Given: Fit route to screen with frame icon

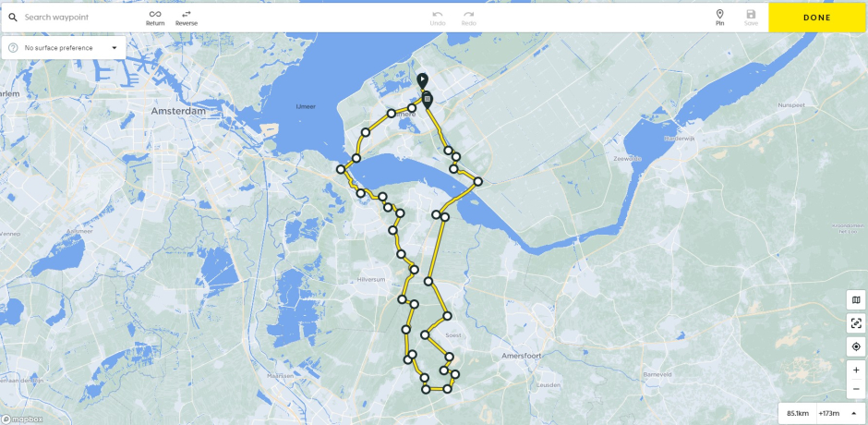Looking at the screenshot, I should pyautogui.click(x=856, y=323).
